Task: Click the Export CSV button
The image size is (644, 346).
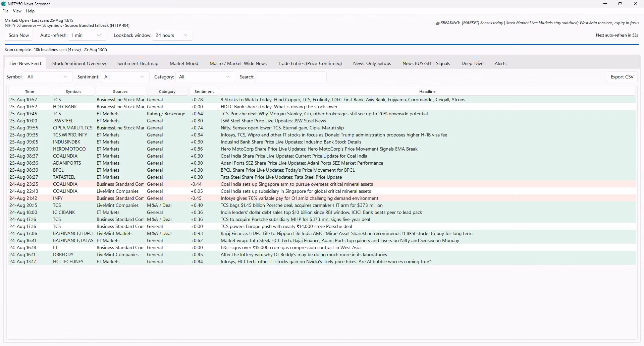Action: click(x=622, y=77)
